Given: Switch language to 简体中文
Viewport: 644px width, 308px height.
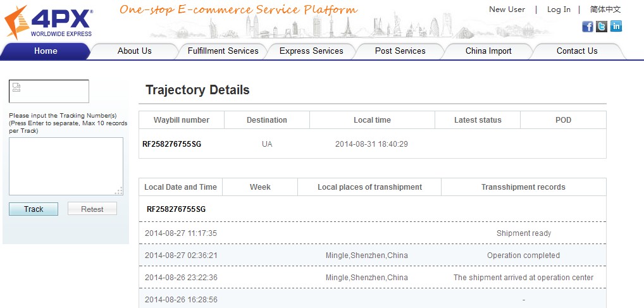Looking at the screenshot, I should [605, 9].
